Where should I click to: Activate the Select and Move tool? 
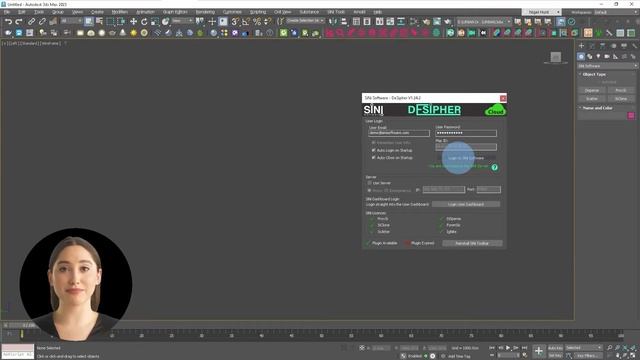click(x=133, y=21)
